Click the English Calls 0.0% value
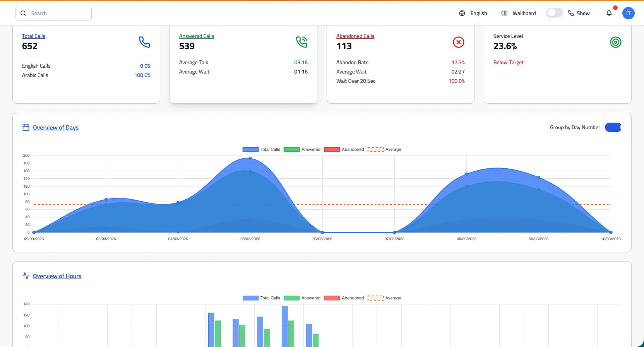The image size is (644, 347). point(145,66)
